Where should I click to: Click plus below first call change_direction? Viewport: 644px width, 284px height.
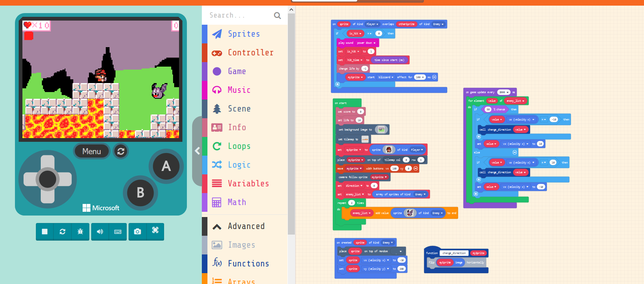click(x=479, y=137)
